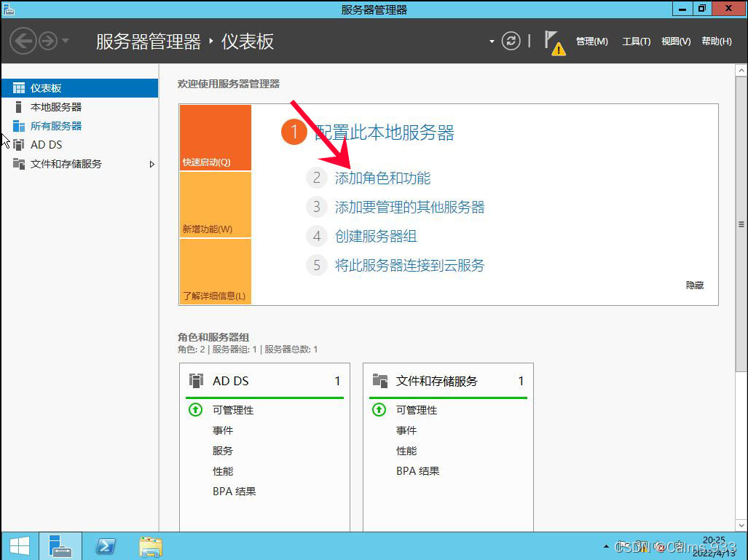Click the AD DS sidebar icon
This screenshot has height=560, width=748.
pos(19,144)
